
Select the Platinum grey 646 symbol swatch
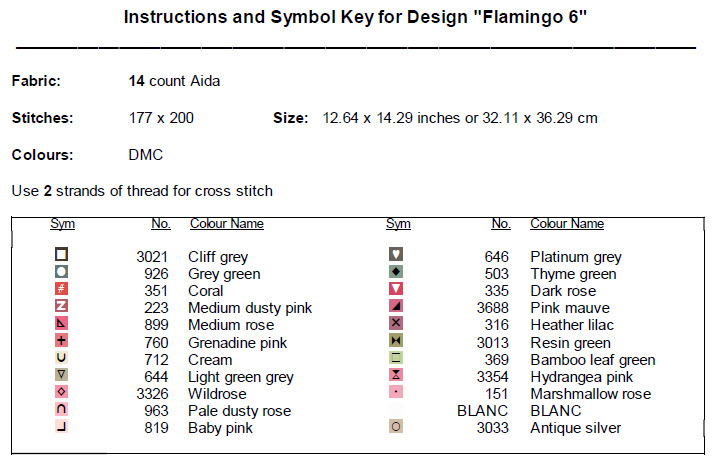pos(396,255)
